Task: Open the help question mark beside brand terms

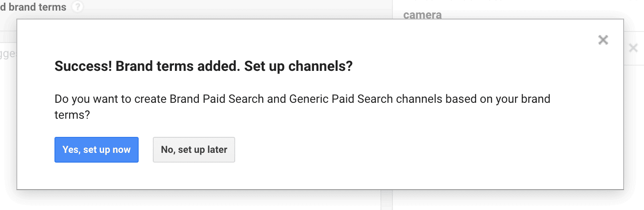Action: 78,7
